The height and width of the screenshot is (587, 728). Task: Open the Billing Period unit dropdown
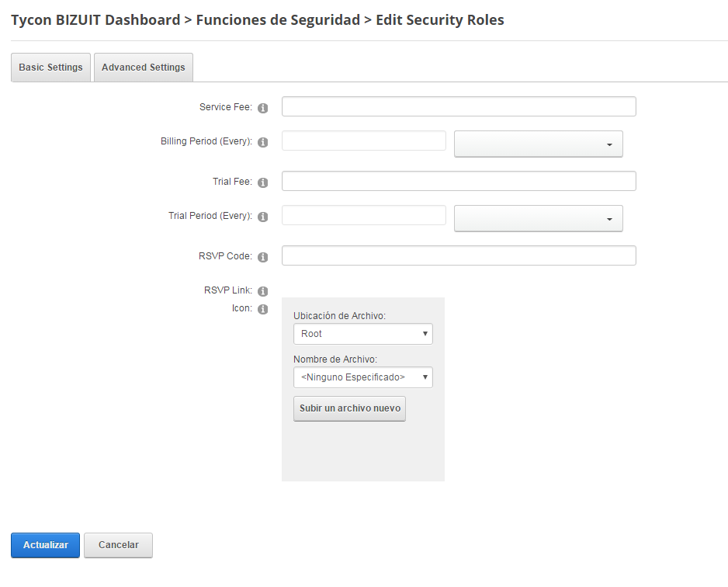tap(538, 144)
